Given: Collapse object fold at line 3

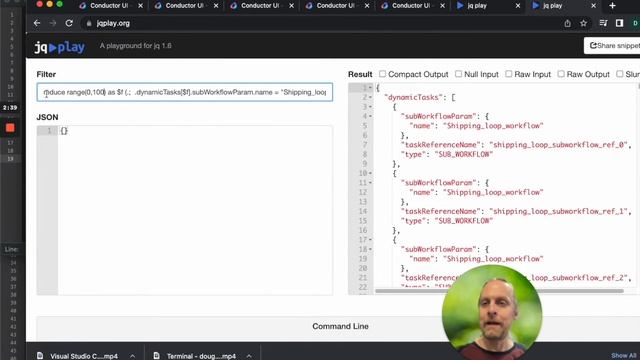Looking at the screenshot, I should pos(370,107).
